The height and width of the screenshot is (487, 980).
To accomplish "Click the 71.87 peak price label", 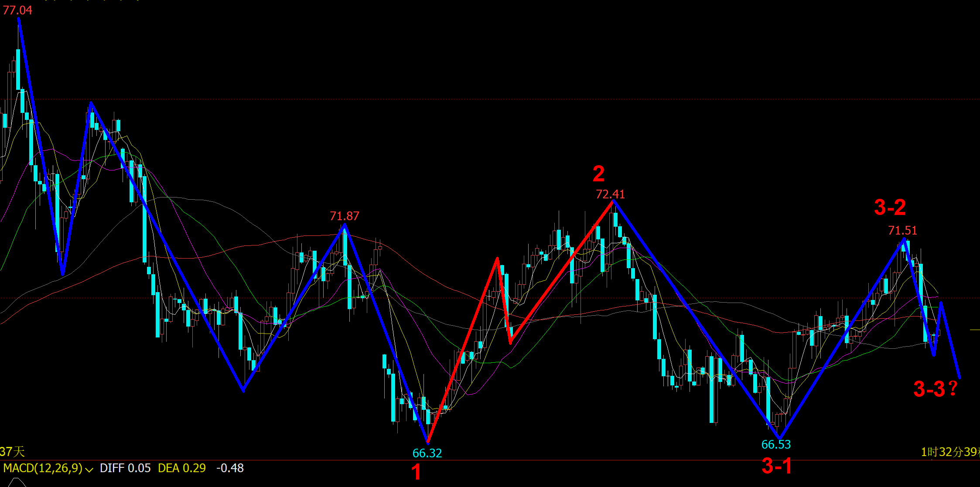I will click(345, 216).
